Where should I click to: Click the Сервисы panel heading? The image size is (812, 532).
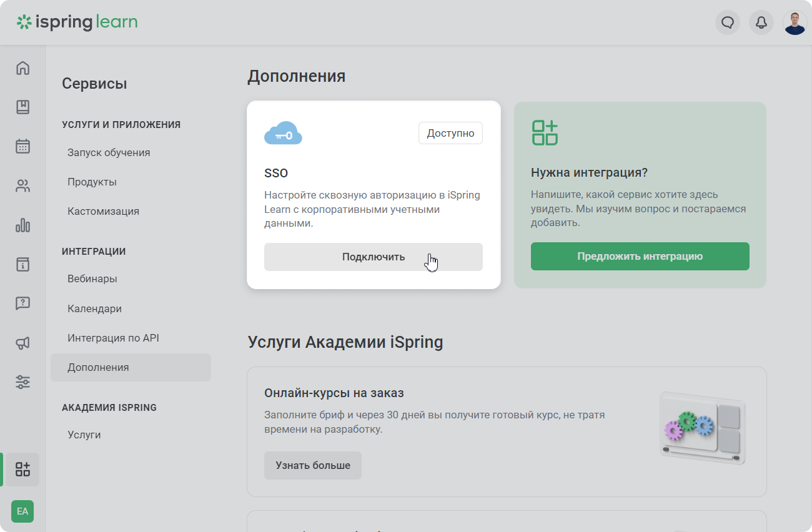tap(94, 84)
